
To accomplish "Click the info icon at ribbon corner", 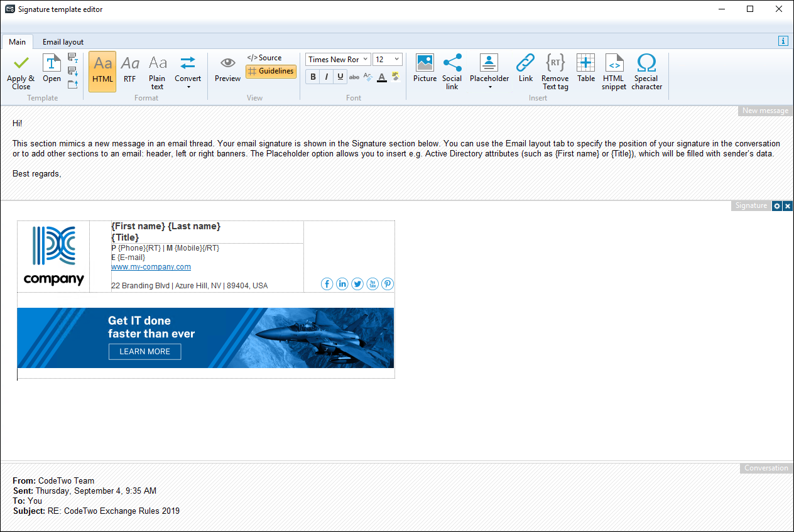I will tap(783, 41).
